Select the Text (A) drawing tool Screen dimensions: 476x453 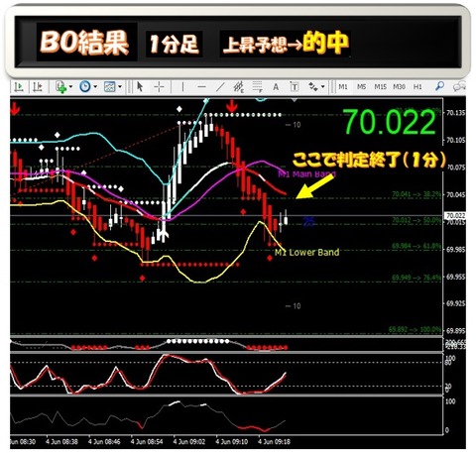[276, 87]
